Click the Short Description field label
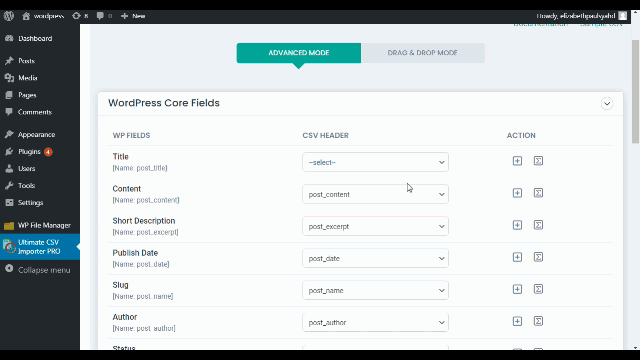This screenshot has width=640, height=360. pos(144,221)
